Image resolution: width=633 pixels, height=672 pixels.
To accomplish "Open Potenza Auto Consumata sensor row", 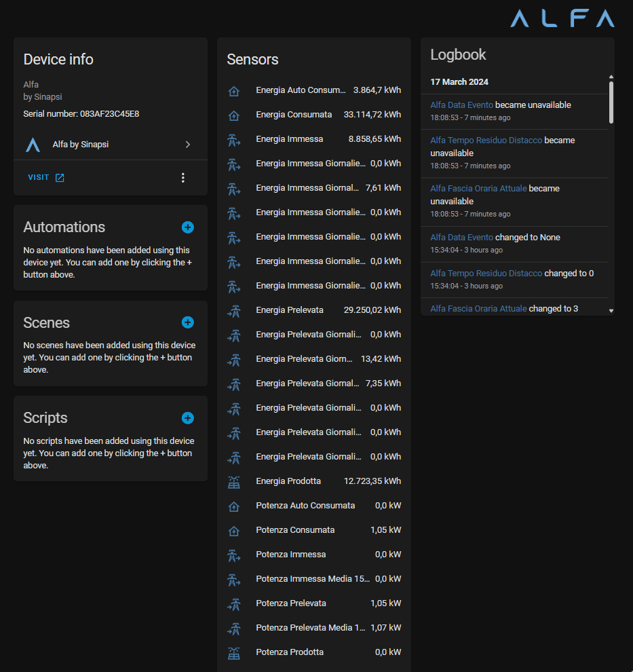I will point(314,506).
